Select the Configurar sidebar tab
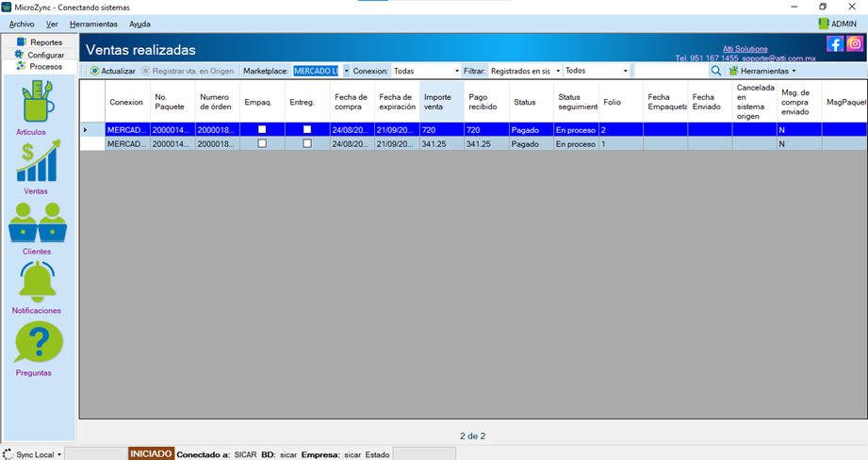The height and width of the screenshot is (460, 868). (x=40, y=55)
